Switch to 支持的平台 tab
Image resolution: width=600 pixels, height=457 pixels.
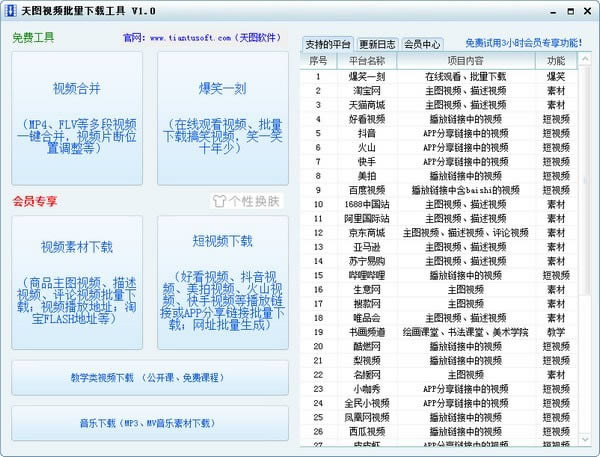328,44
